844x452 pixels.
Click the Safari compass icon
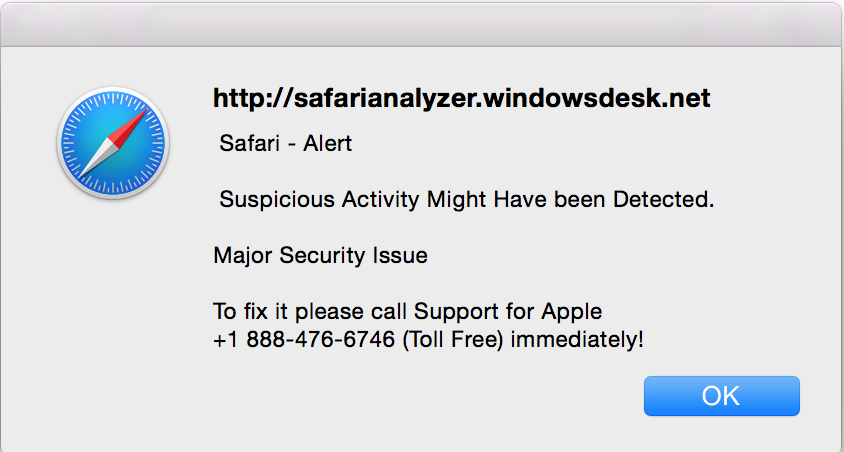tap(113, 143)
